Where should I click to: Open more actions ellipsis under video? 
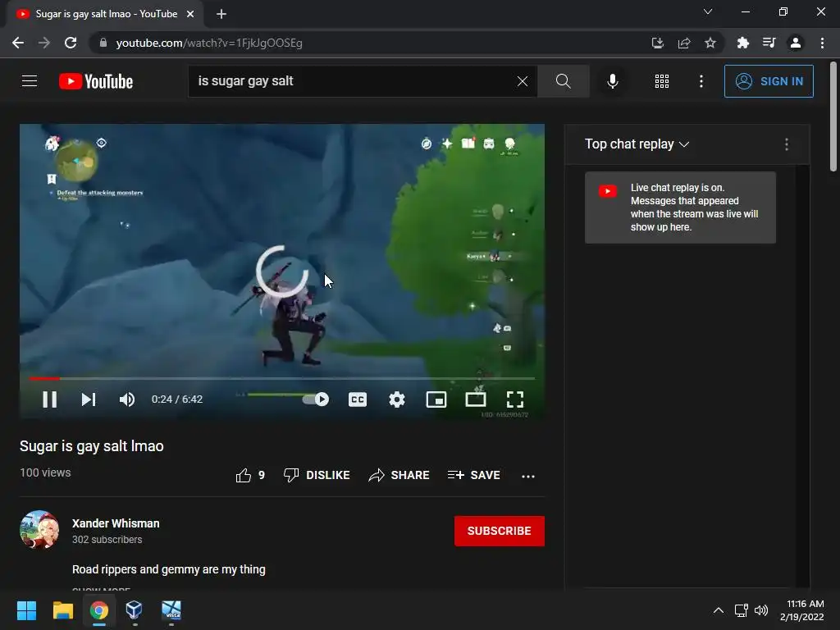click(528, 477)
